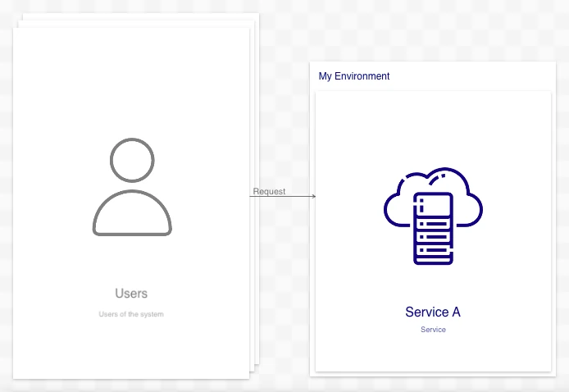Click the bottom blank area of Service A card
569x392 pixels.
tap(433, 354)
